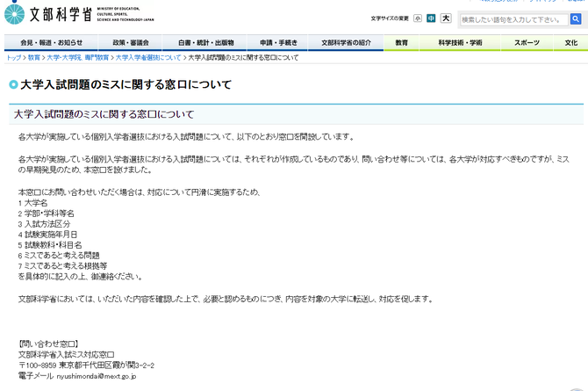
Task: Set font size to 中
Action: (x=431, y=18)
